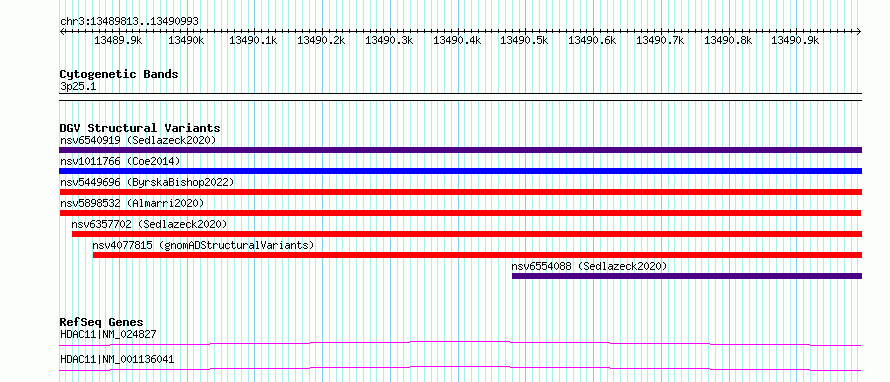The height and width of the screenshot is (382, 890).
Task: Open nsv5449696 (ByrskaBishop2022) variant label
Action: [x=147, y=182]
